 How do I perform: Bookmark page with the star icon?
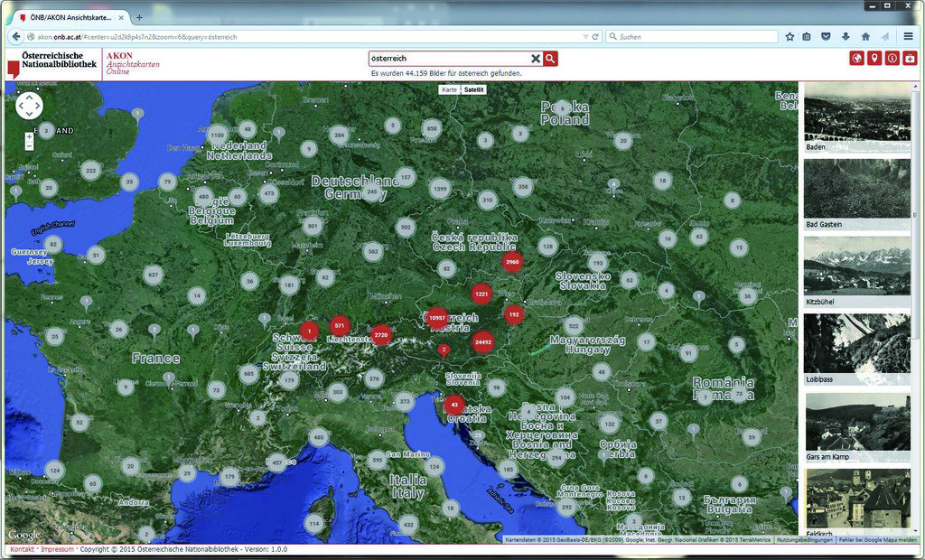coord(790,37)
